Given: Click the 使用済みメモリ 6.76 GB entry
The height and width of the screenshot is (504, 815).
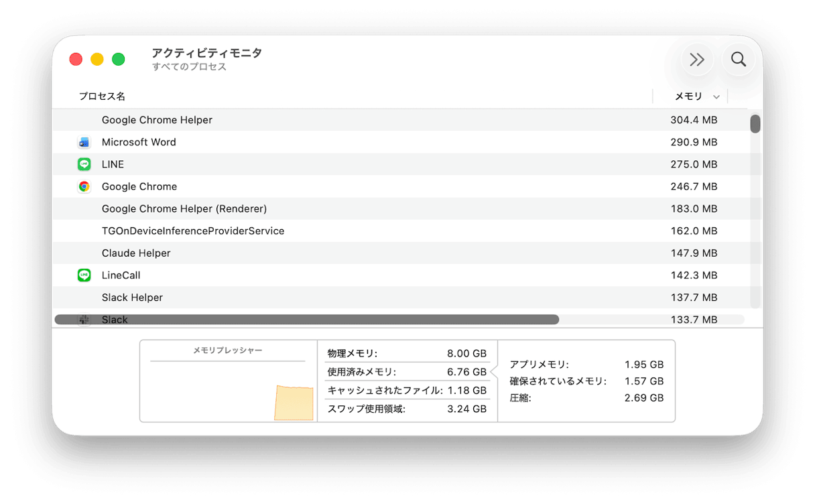Looking at the screenshot, I should click(x=407, y=372).
